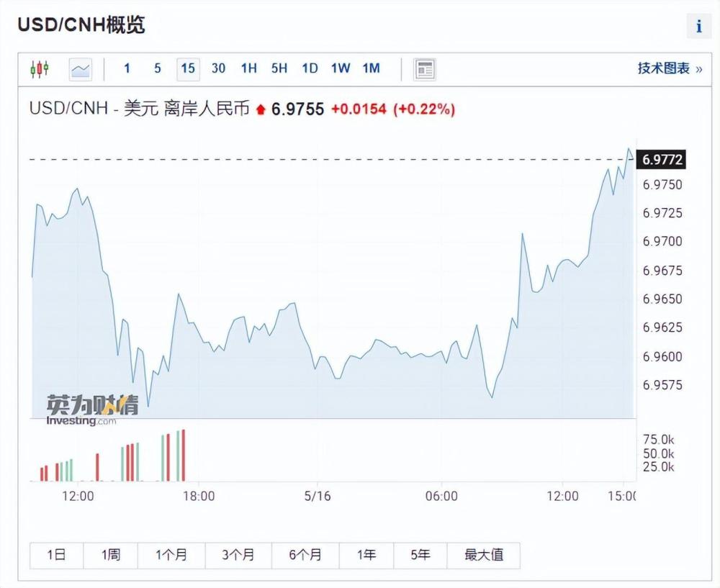
Task: Open the chart news overlay icon
Action: point(425,69)
